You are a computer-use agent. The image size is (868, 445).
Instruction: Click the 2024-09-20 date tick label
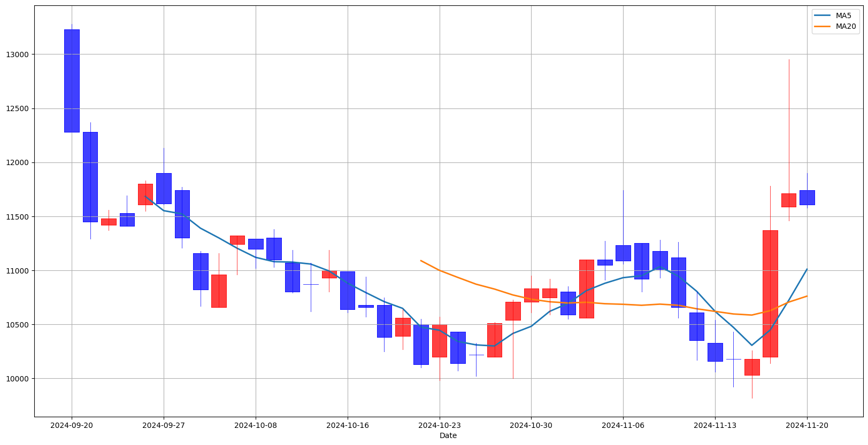[x=72, y=425]
